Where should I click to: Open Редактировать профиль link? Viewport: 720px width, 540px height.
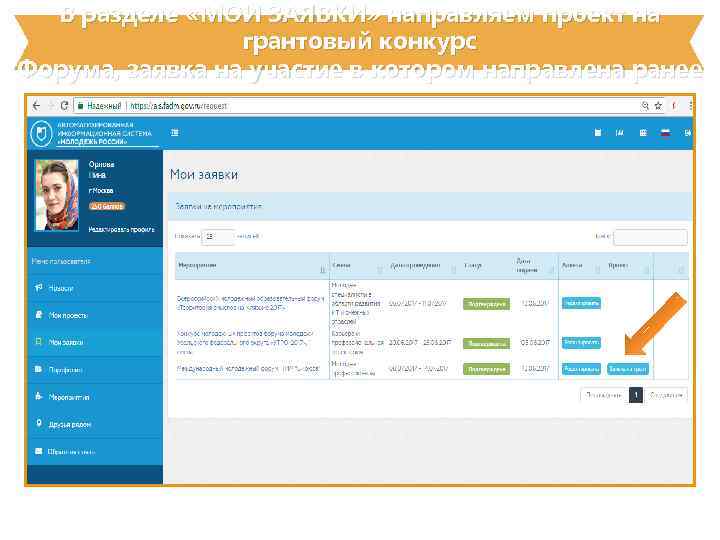click(121, 229)
